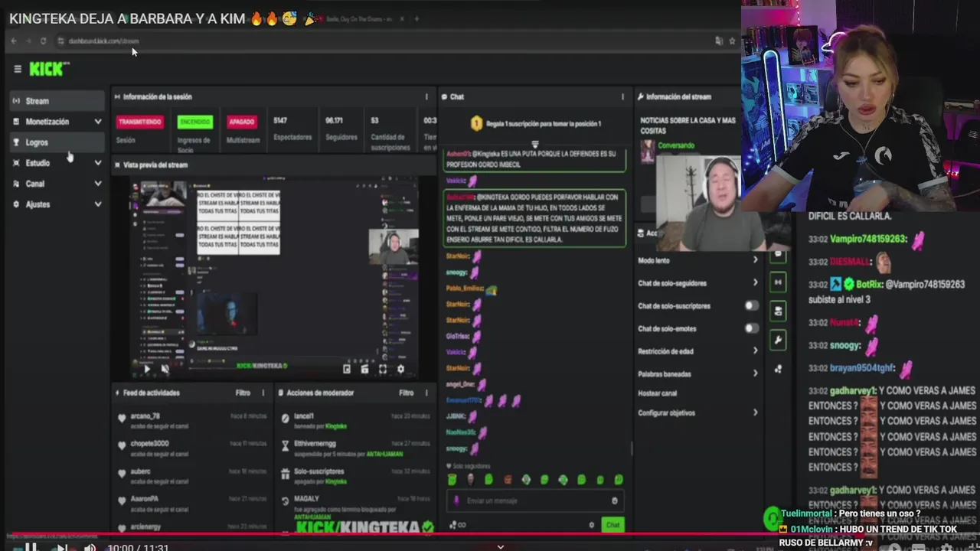Send message with green Chat button
The height and width of the screenshot is (551, 980).
612,525
